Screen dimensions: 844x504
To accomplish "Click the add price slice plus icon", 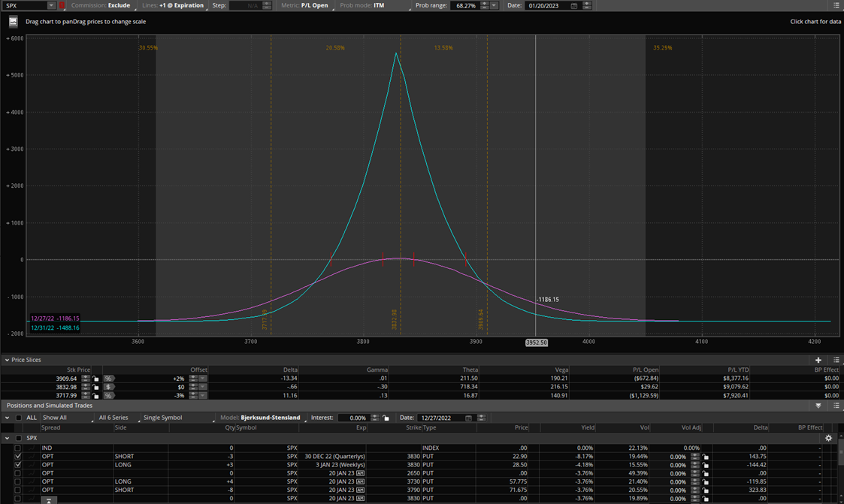I will pyautogui.click(x=818, y=361).
